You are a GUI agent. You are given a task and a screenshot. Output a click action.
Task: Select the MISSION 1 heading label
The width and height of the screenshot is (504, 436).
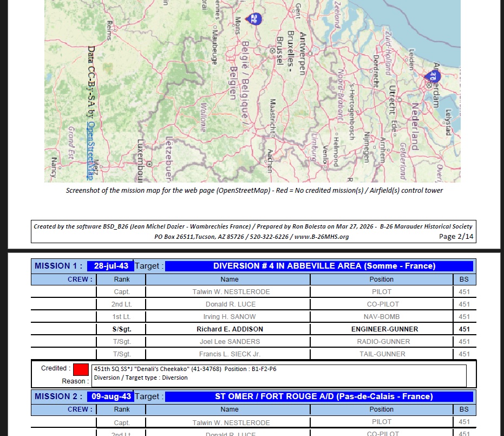pos(58,266)
